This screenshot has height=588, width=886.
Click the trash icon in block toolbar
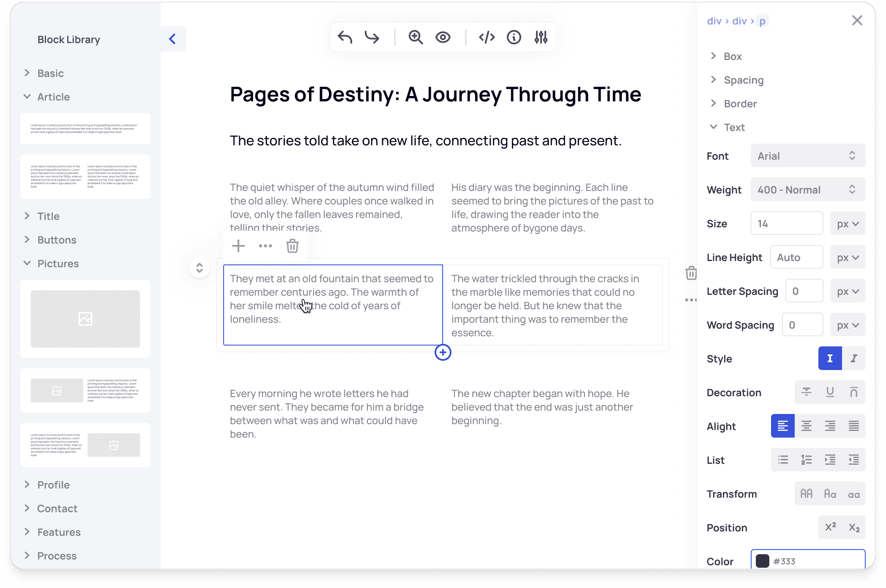(293, 246)
